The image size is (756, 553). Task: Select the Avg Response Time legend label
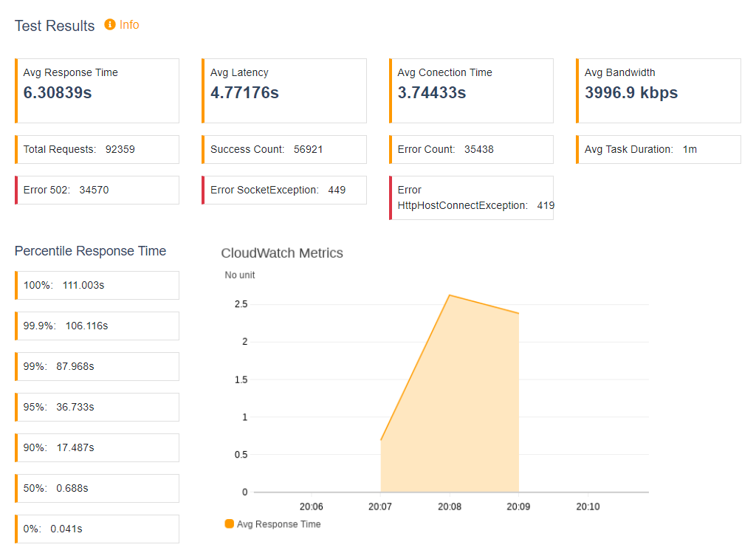click(x=278, y=524)
